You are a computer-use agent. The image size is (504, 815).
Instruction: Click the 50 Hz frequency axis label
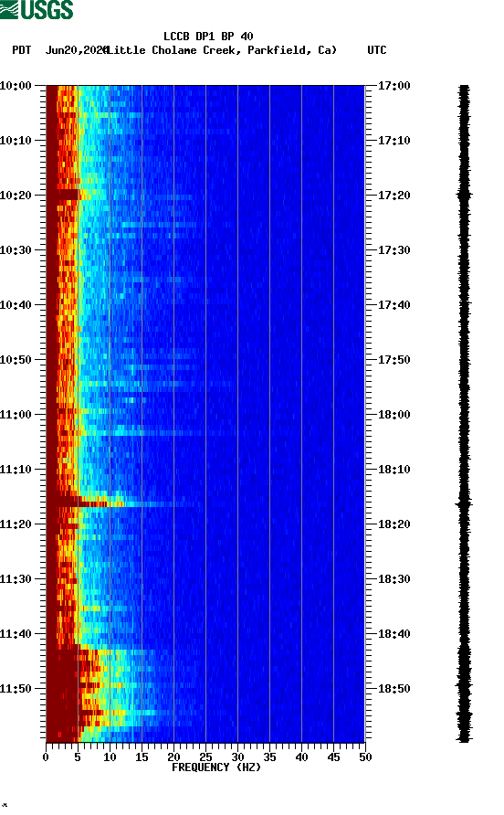[365, 757]
